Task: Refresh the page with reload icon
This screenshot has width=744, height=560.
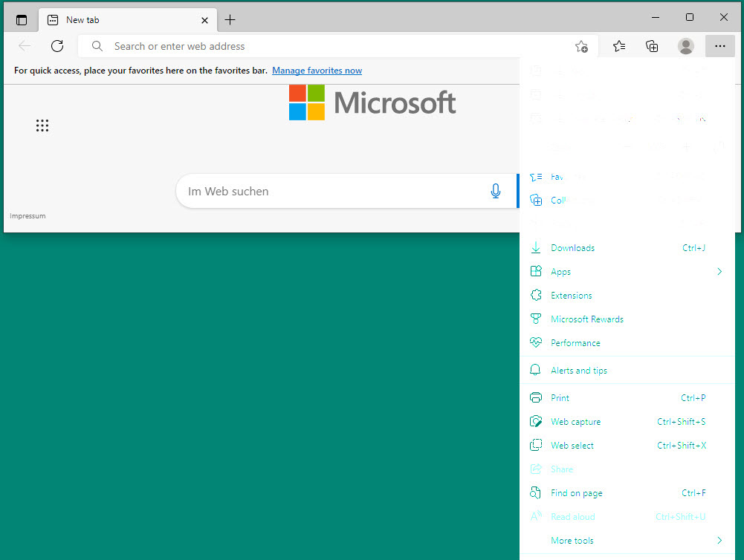Action: click(57, 46)
